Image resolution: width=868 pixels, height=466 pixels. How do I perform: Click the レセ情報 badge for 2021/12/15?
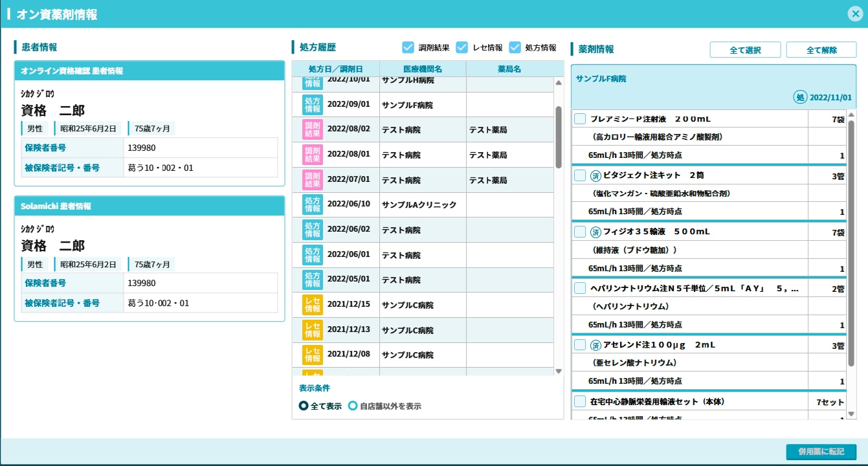pos(313,305)
